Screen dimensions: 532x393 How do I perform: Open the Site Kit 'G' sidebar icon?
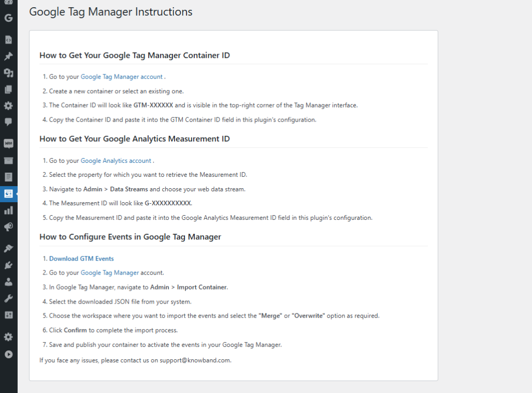coord(8,18)
